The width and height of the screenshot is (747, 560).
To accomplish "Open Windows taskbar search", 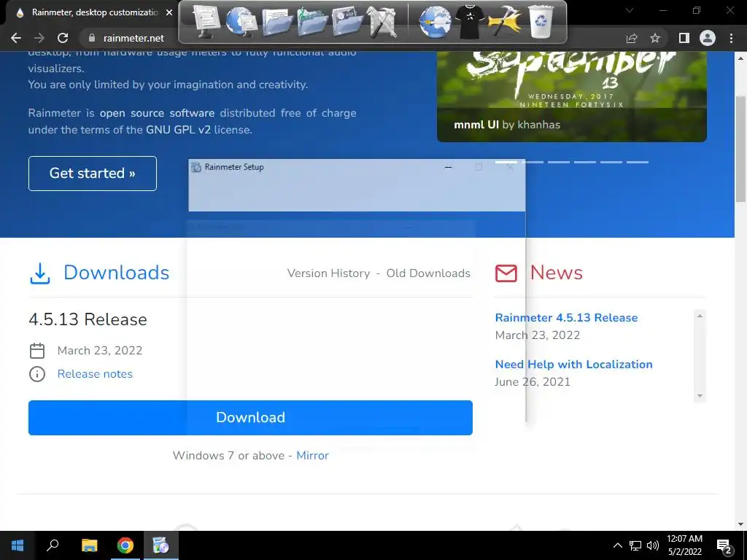I will tap(53, 545).
